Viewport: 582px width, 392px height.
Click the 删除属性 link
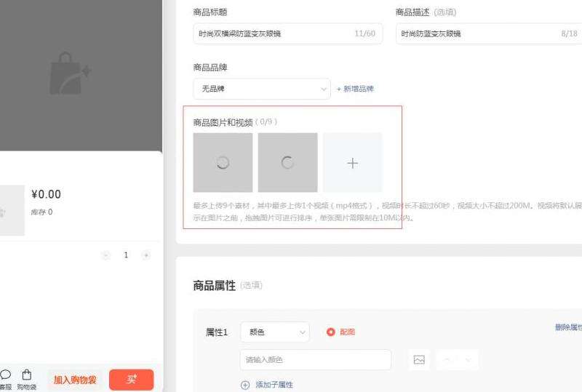coord(567,327)
